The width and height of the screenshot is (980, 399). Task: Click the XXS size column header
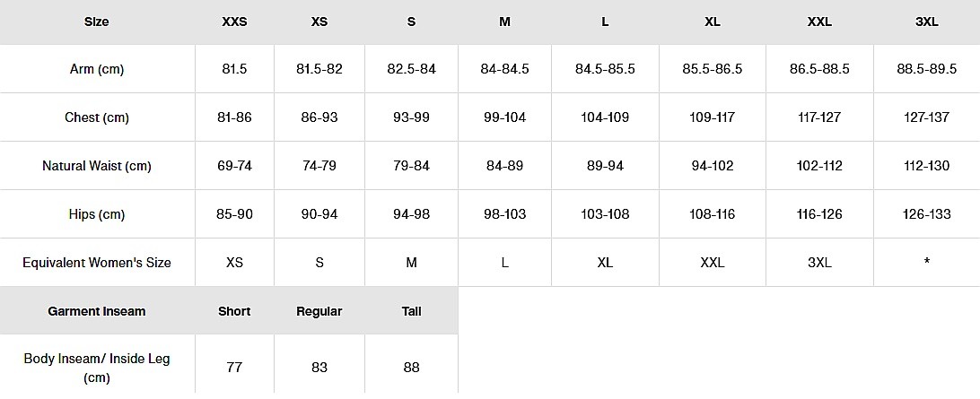[234, 22]
